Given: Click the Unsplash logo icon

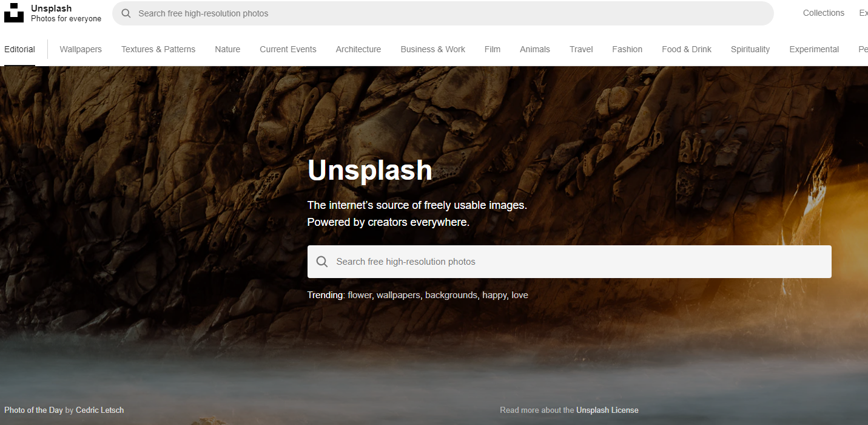Looking at the screenshot, I should click(14, 13).
